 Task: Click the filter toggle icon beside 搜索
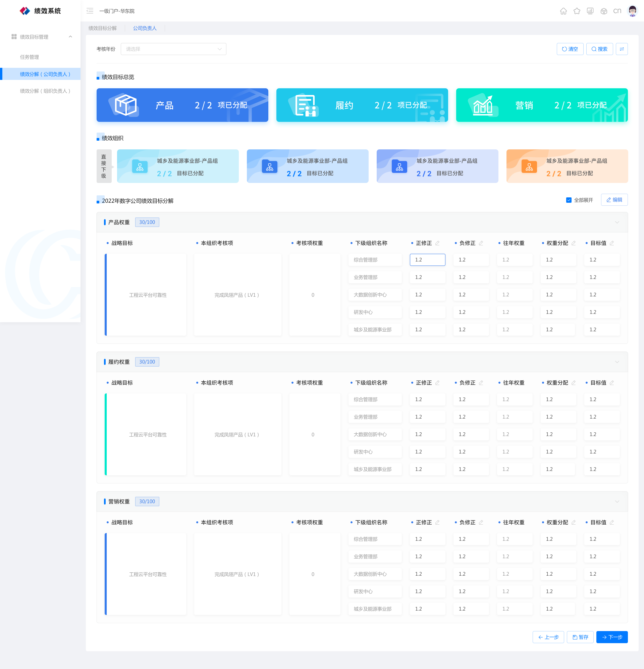pos(622,49)
